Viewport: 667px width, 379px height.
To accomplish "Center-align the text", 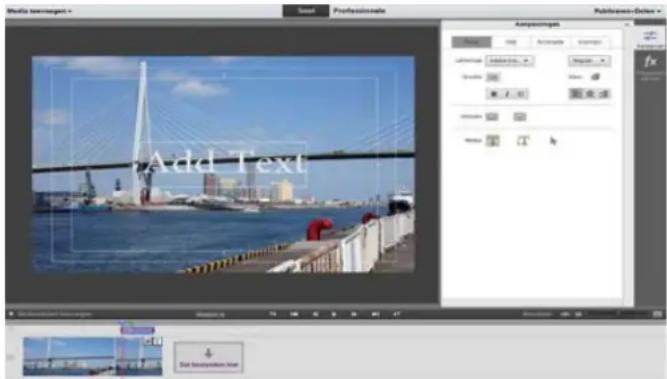I will (590, 94).
